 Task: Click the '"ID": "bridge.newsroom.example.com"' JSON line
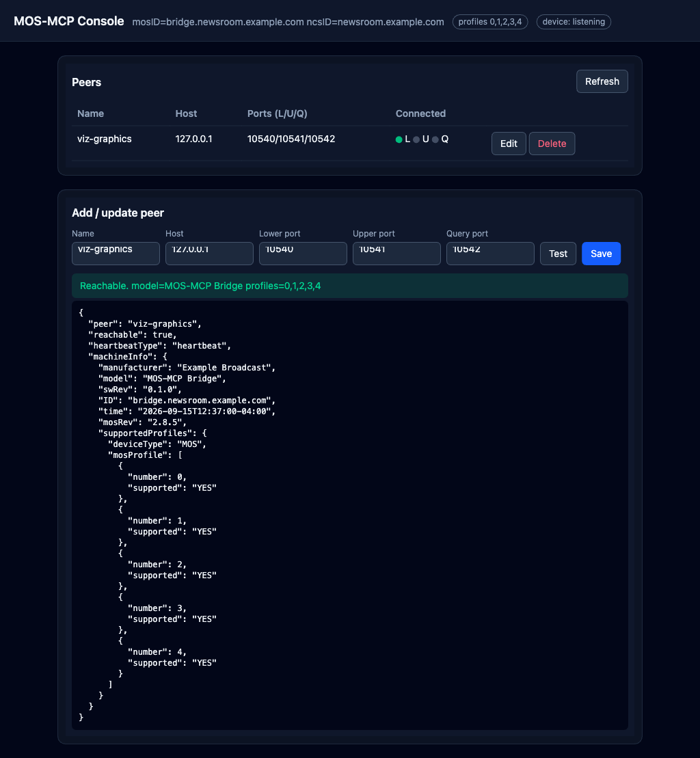pyautogui.click(x=187, y=401)
